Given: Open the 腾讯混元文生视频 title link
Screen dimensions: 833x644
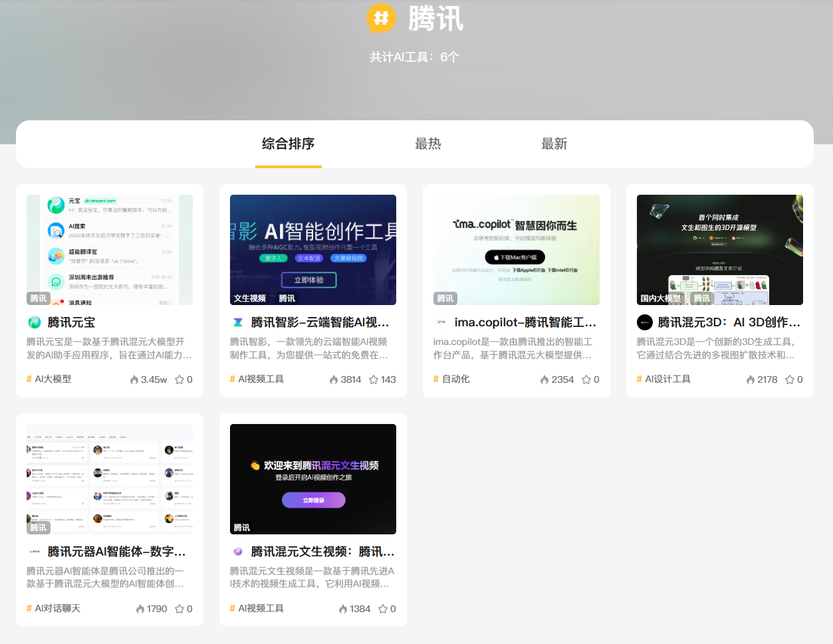Looking at the screenshot, I should pyautogui.click(x=323, y=552).
